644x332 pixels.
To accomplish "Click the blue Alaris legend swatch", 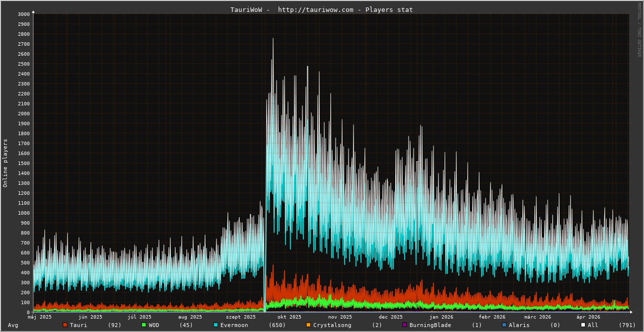I will [504, 325].
